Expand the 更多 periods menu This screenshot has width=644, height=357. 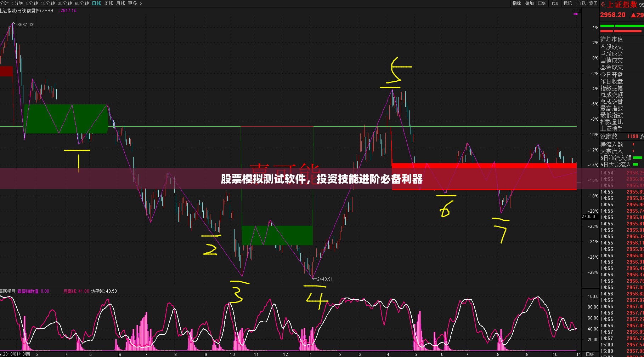(x=135, y=3)
